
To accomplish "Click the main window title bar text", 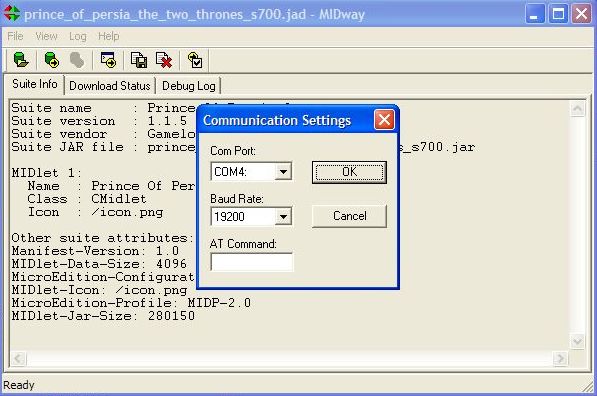I will tap(194, 14).
